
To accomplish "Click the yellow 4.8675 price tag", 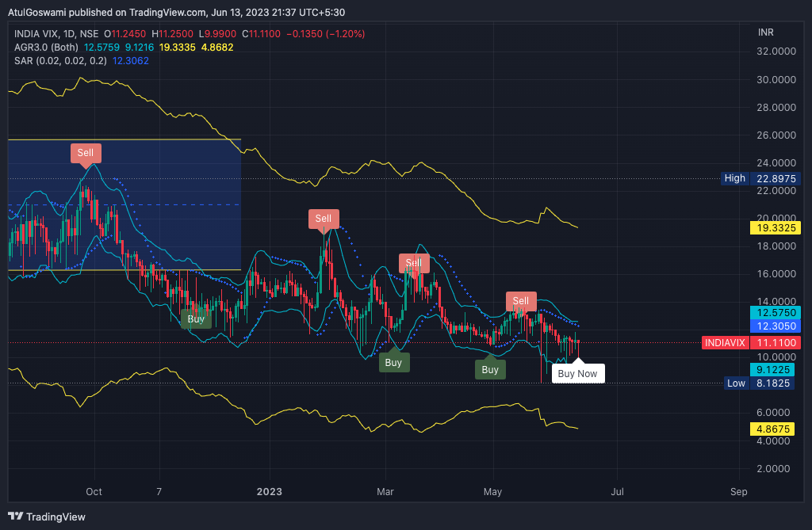I will (x=772, y=429).
